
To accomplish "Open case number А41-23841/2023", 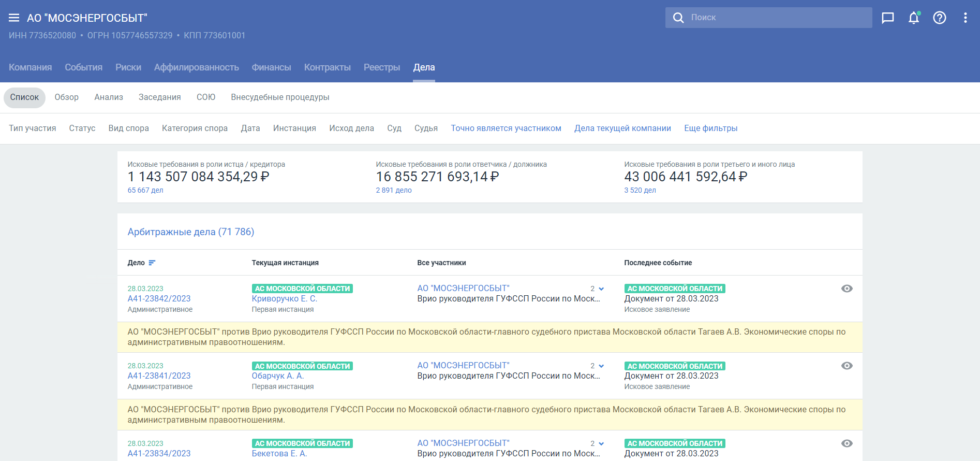I will 159,376.
